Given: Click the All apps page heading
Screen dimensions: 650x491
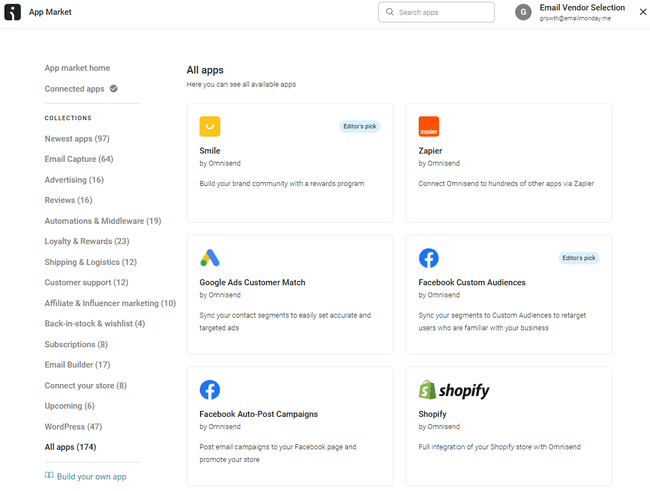Looking at the screenshot, I should point(205,70).
